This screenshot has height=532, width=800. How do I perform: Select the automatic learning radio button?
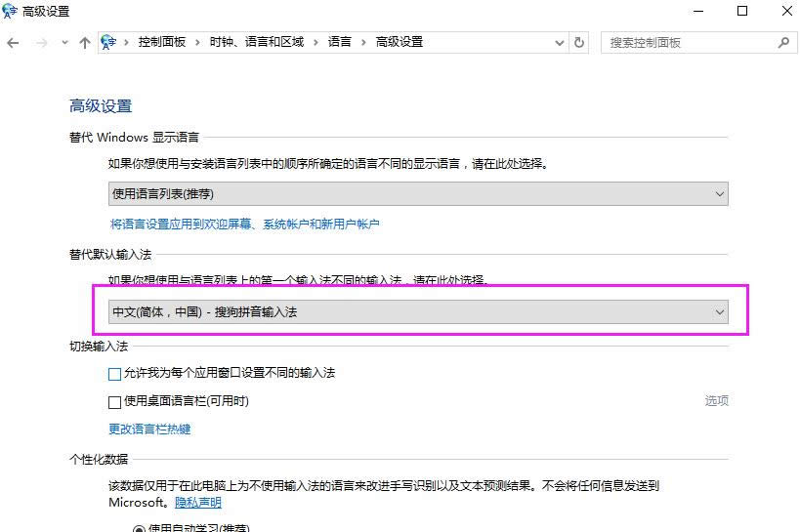(138, 528)
